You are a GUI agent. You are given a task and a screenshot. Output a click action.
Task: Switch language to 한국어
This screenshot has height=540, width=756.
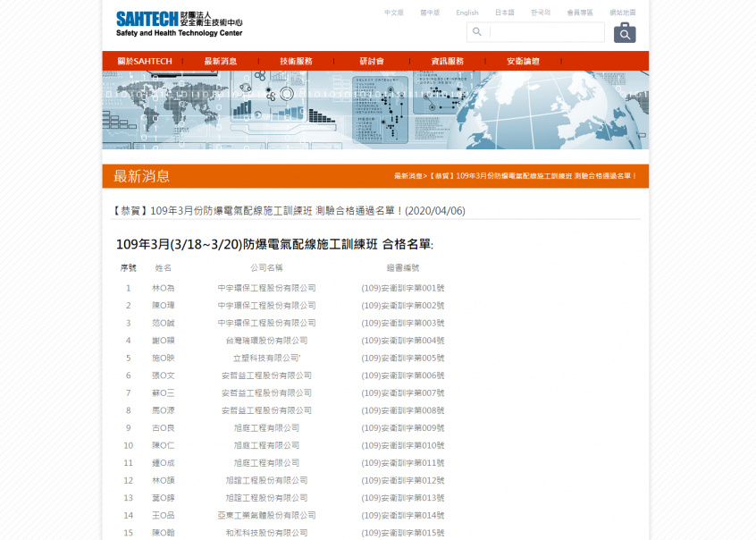tap(541, 13)
